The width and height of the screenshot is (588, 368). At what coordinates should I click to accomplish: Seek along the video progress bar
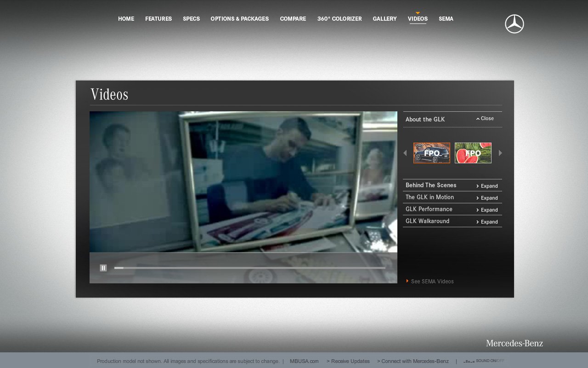coord(250,268)
